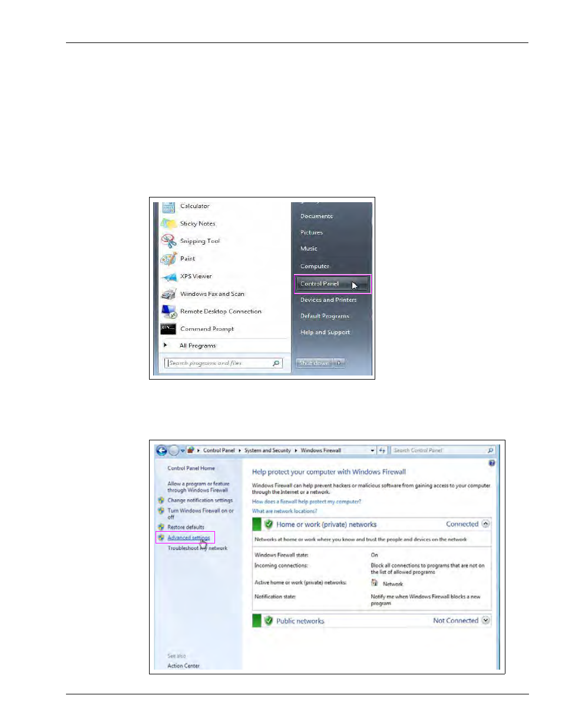Expand breadcrumb arrow after System and Security
This screenshot has height=728, width=562.
(296, 450)
